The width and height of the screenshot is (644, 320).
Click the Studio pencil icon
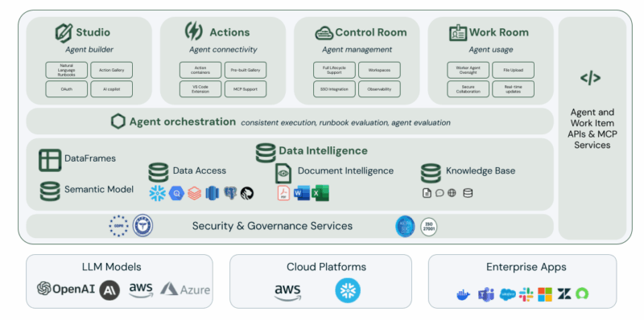point(64,33)
